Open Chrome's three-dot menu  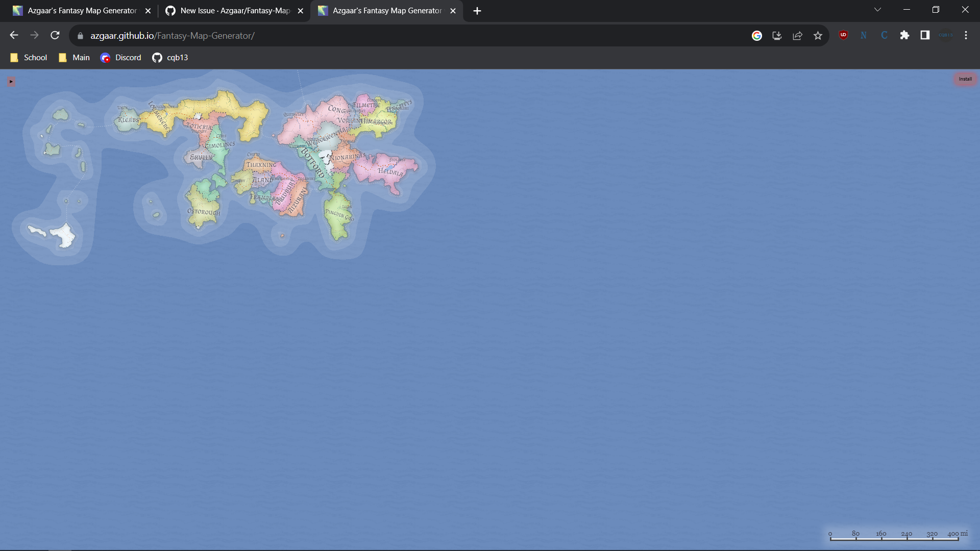pyautogui.click(x=966, y=35)
